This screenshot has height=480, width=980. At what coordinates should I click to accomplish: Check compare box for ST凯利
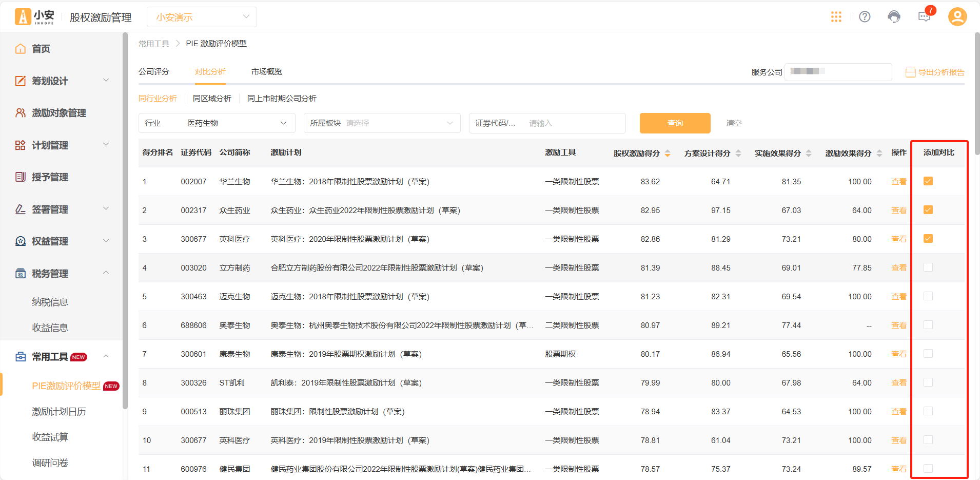[928, 382]
